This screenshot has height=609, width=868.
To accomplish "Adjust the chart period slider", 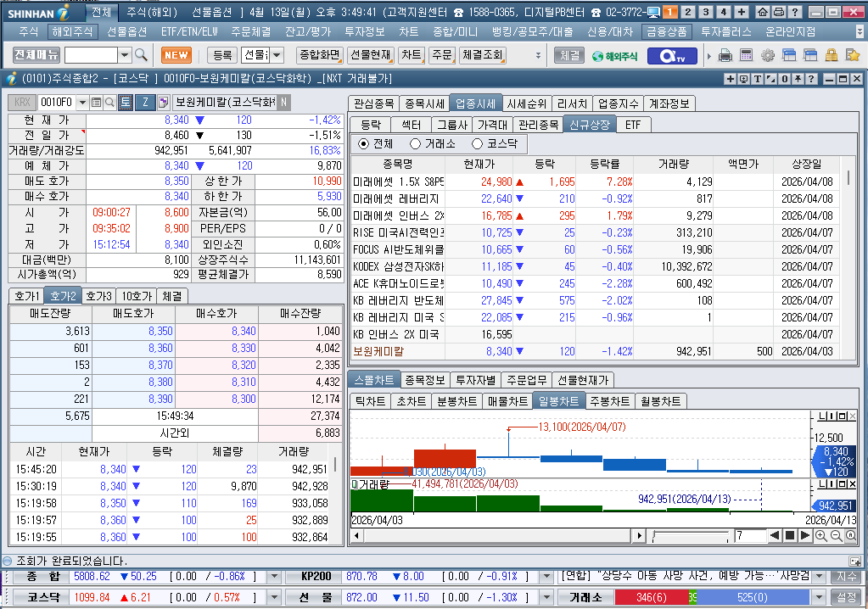I will click(691, 535).
